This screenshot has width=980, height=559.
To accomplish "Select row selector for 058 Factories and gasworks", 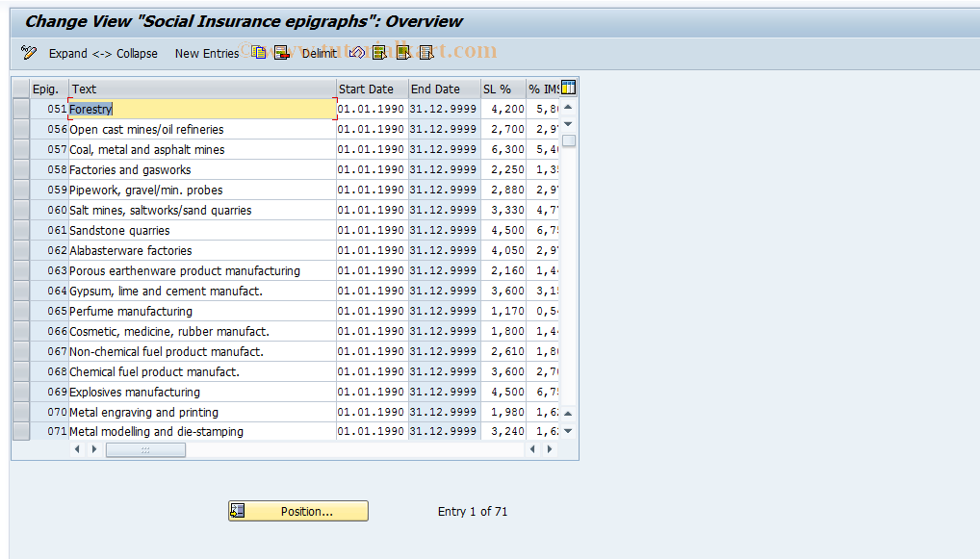I will pos(21,169).
